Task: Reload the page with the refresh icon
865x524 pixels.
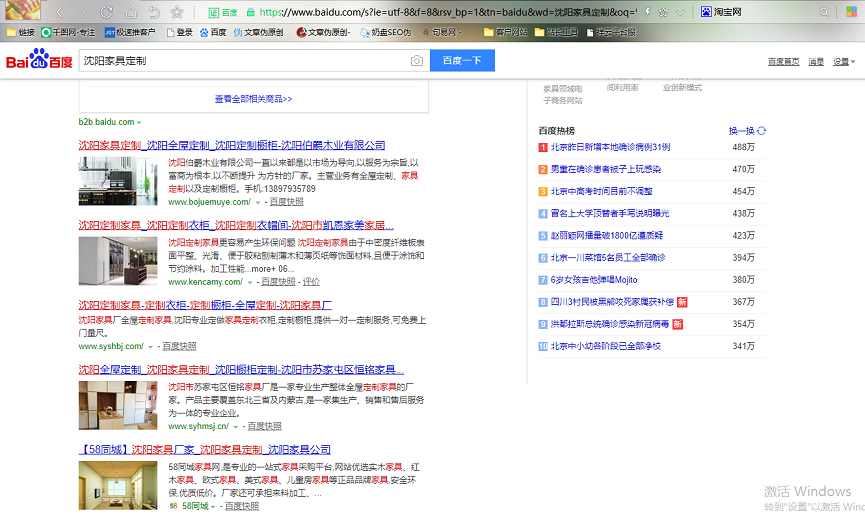Action: tap(106, 12)
